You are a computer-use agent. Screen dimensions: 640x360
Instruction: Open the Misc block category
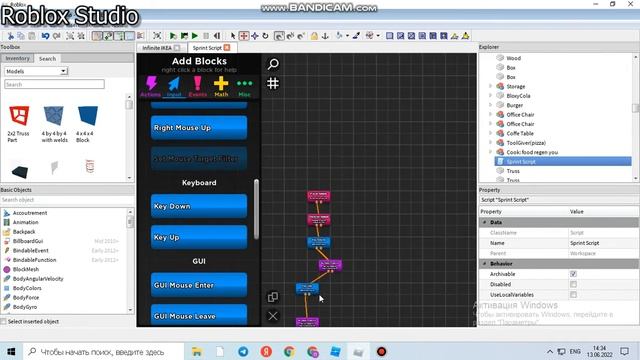pyautogui.click(x=244, y=87)
